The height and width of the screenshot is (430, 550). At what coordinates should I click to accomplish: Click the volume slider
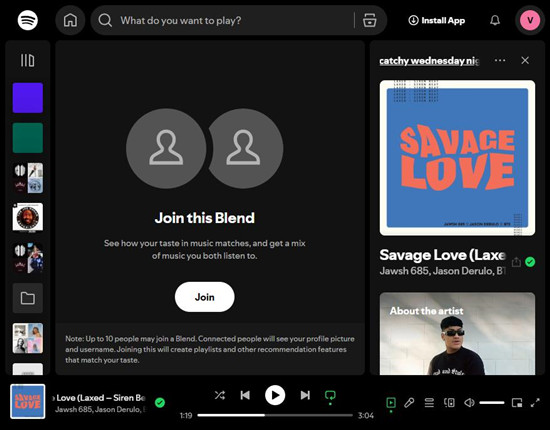pos(492,403)
